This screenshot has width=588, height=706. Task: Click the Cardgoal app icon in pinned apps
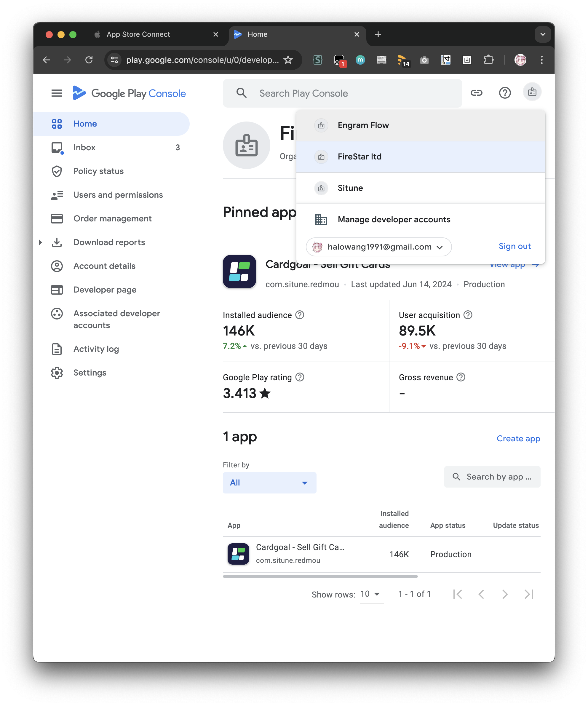[x=239, y=272]
